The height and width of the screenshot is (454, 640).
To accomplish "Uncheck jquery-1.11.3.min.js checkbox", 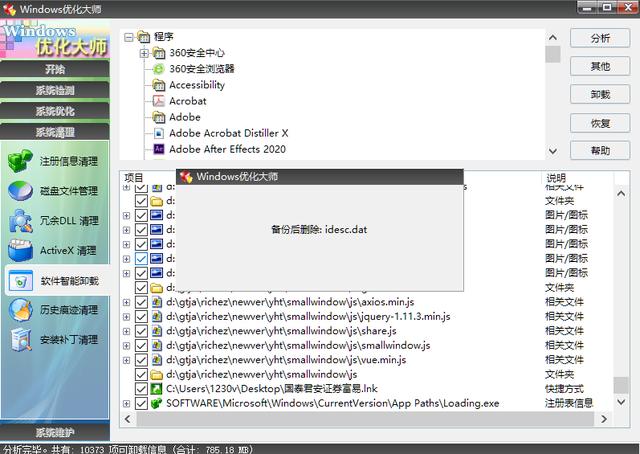I will coord(141,316).
